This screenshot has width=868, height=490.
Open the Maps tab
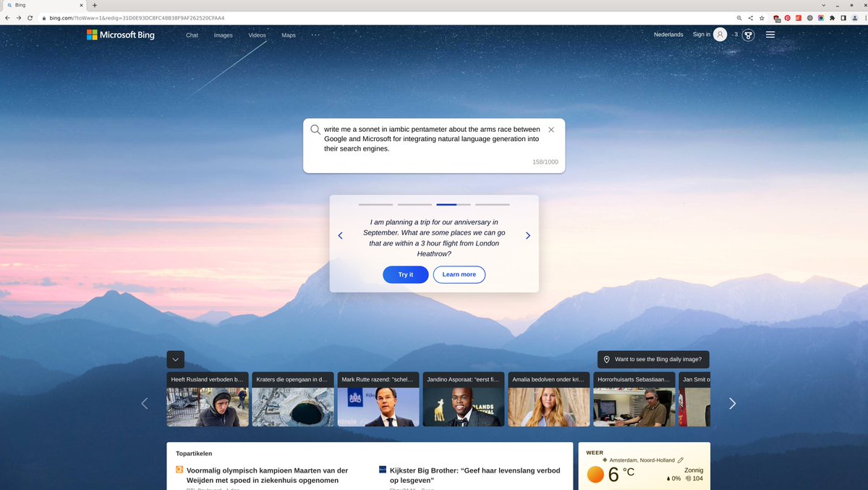(289, 35)
